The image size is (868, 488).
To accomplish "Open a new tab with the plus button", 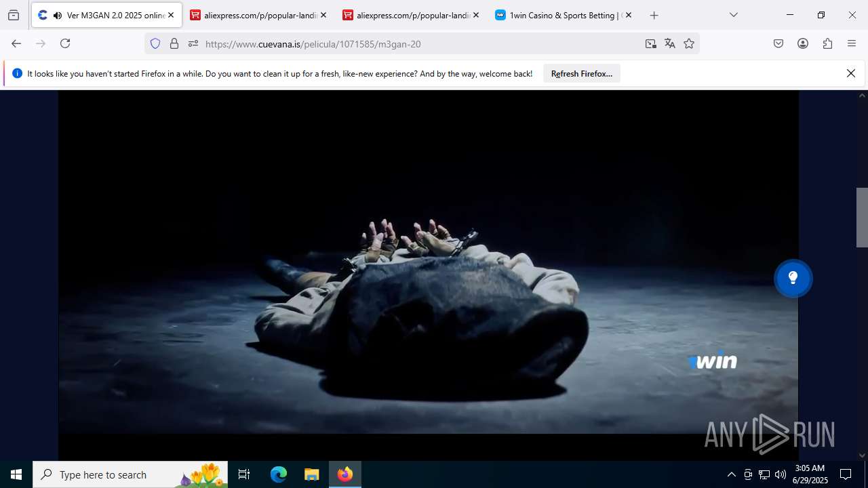I will coord(654,15).
